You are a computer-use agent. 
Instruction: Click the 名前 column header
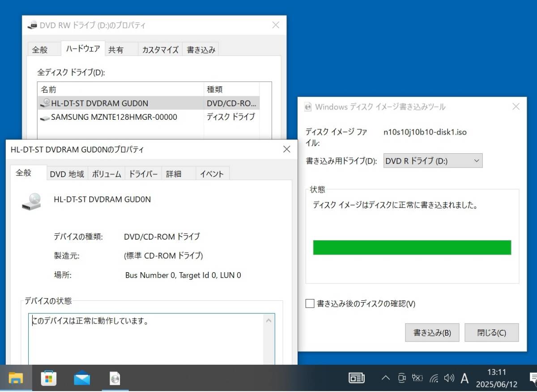point(121,89)
